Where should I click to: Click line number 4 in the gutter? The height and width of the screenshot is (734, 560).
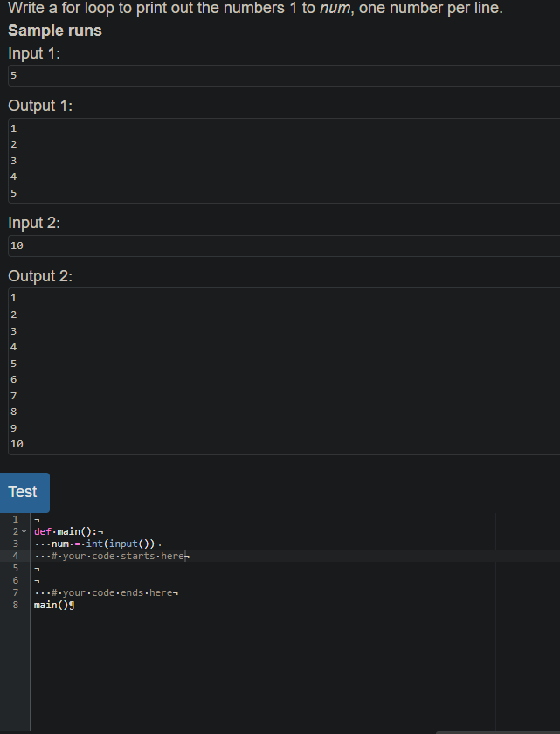(16, 556)
